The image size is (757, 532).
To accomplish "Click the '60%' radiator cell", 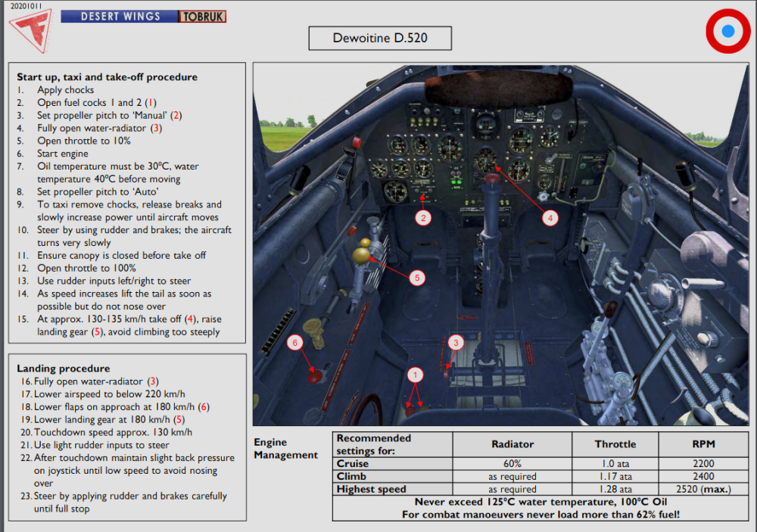I will click(x=512, y=463).
